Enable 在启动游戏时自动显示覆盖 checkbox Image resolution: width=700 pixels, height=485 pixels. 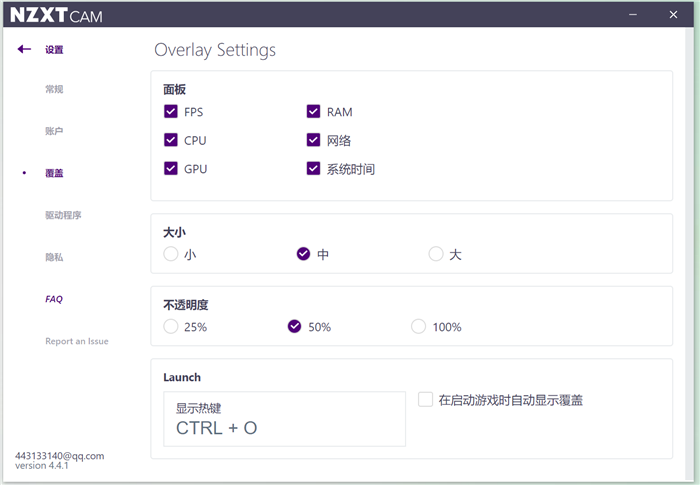click(x=426, y=400)
